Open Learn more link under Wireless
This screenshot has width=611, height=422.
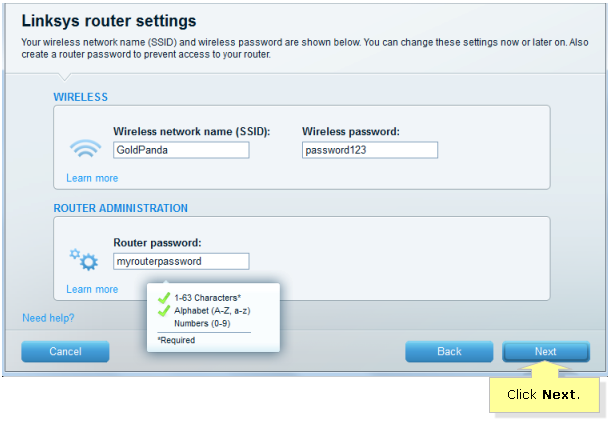tap(92, 178)
